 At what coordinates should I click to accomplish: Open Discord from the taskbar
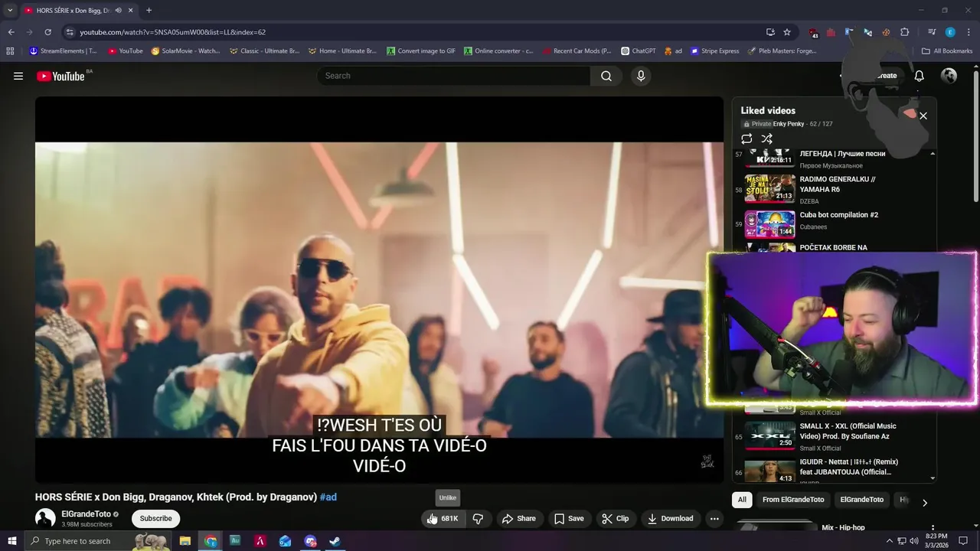coord(310,541)
